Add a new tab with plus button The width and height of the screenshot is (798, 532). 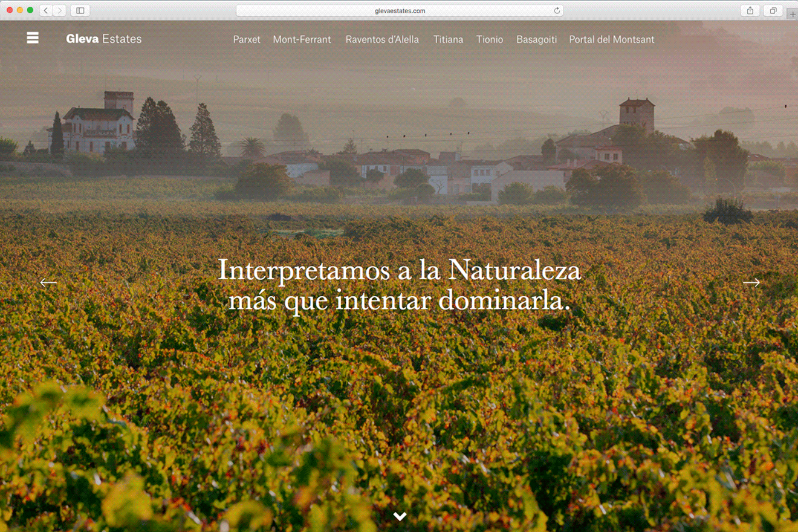[x=792, y=14]
